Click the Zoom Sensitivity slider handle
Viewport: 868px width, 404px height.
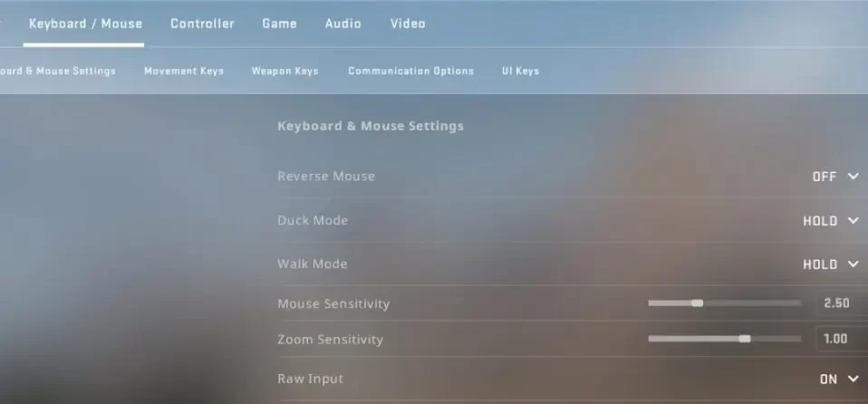pos(745,339)
